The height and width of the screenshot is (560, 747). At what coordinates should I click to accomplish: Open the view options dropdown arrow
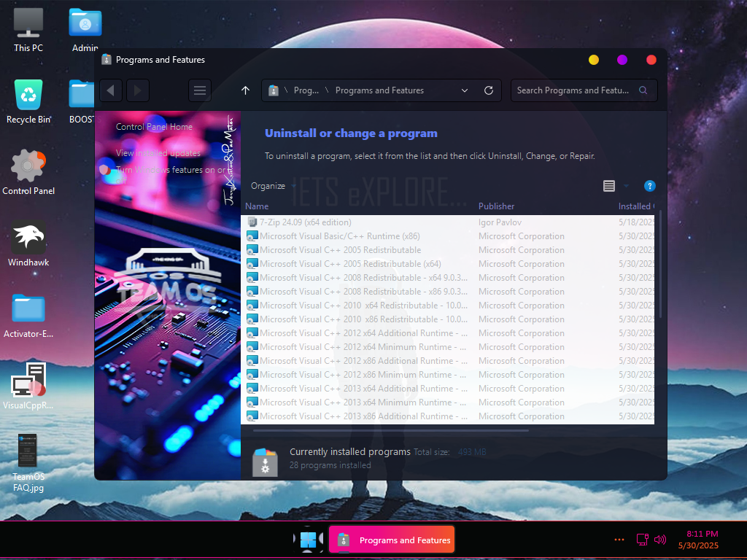click(626, 186)
